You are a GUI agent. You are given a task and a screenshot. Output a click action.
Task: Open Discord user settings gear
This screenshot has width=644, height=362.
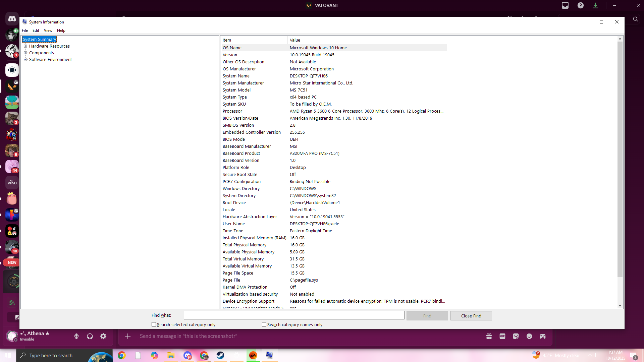(103, 336)
